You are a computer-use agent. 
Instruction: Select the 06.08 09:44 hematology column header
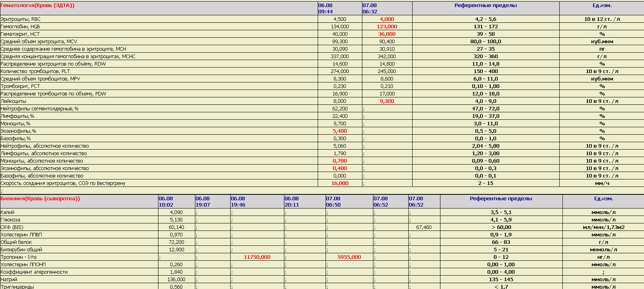click(x=326, y=8)
